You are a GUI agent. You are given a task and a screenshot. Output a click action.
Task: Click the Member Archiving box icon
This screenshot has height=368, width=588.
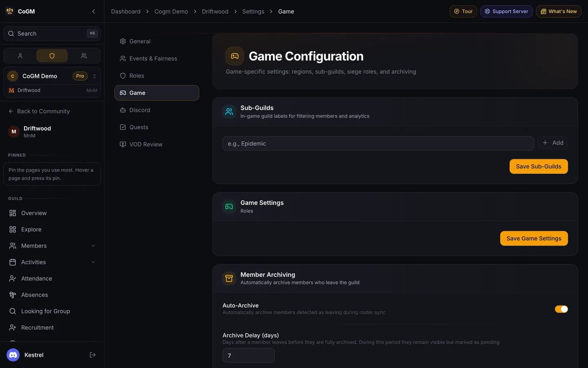[x=229, y=278]
